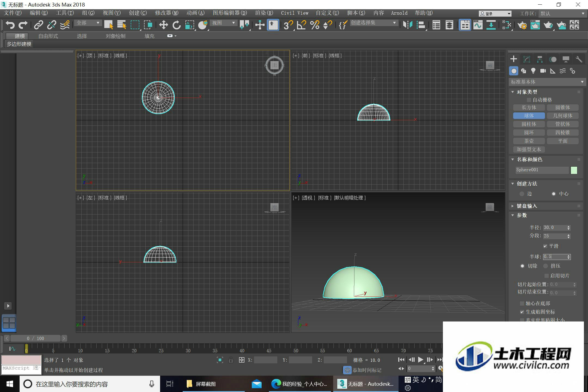This screenshot has width=588, height=392.
Task: Click the Unlink Selection icon
Action: 51,25
